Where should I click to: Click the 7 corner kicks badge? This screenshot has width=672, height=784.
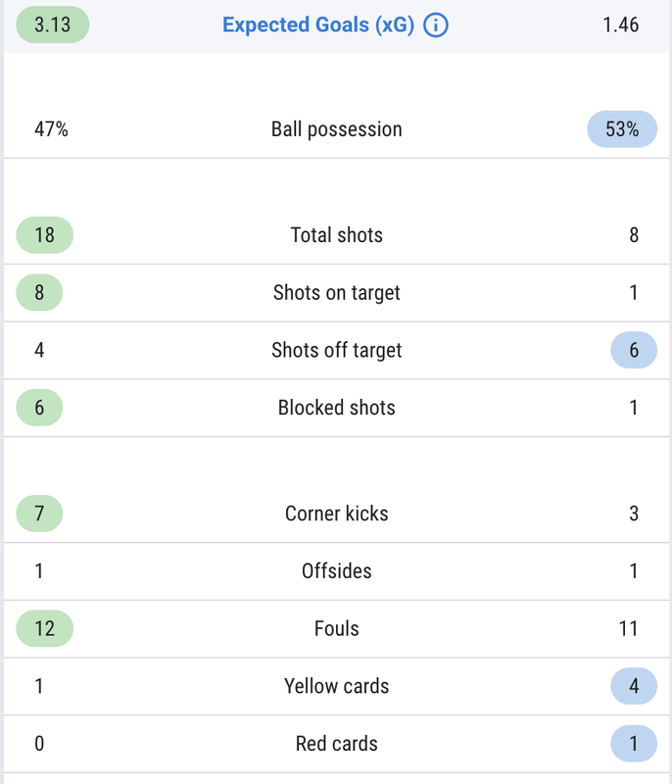(39, 514)
